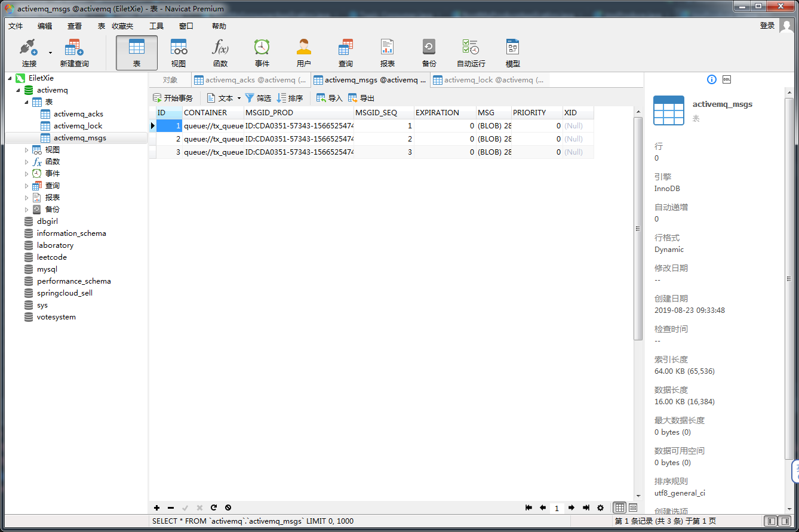
Task: Open the Function objects button
Action: click(220, 53)
